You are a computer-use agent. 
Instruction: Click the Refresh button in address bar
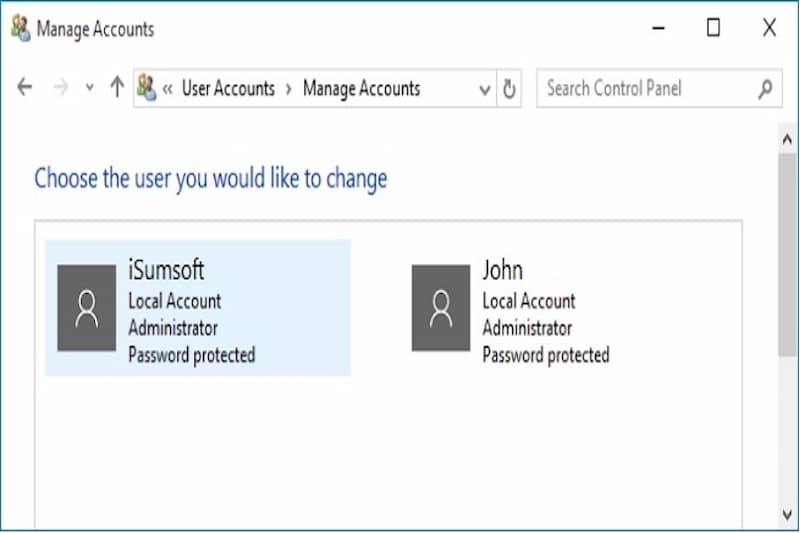[x=509, y=89]
